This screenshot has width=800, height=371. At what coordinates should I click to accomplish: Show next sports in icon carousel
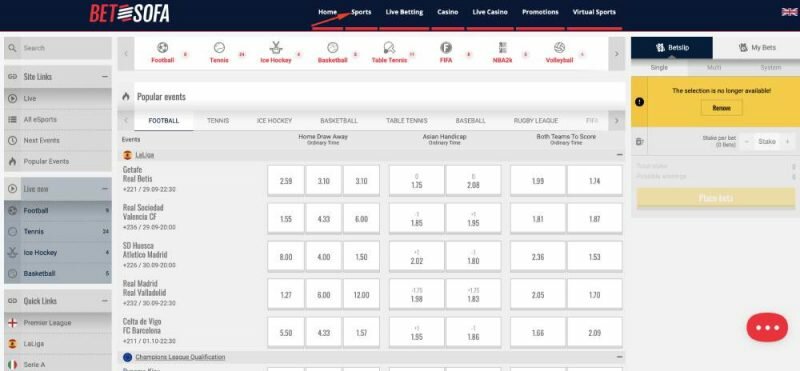[x=617, y=54]
